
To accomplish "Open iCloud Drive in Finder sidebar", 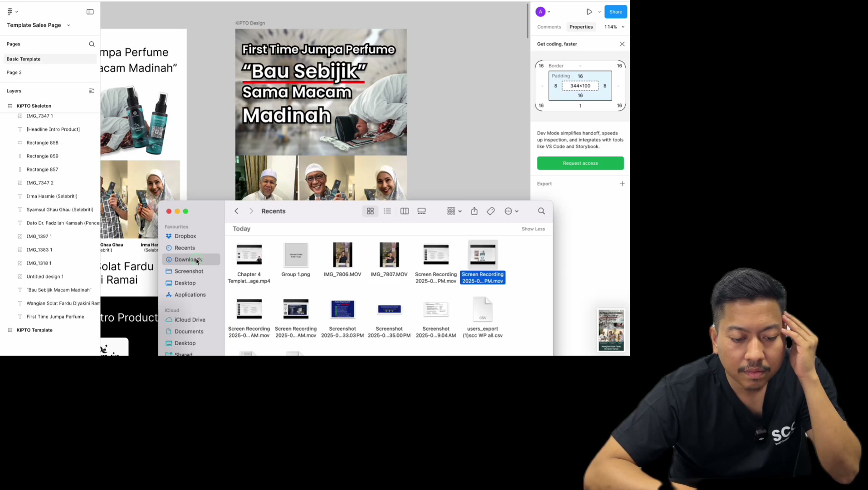I will pos(191,320).
